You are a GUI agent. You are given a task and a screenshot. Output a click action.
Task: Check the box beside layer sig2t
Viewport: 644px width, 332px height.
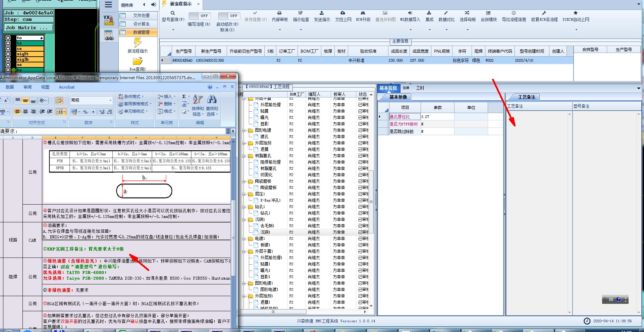pos(8,54)
